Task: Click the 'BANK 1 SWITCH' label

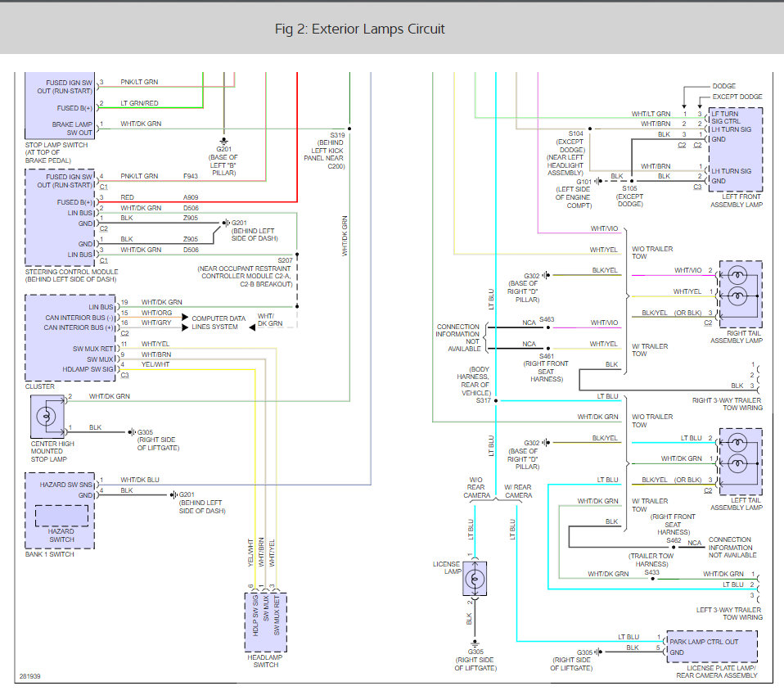Action: pyautogui.click(x=49, y=554)
